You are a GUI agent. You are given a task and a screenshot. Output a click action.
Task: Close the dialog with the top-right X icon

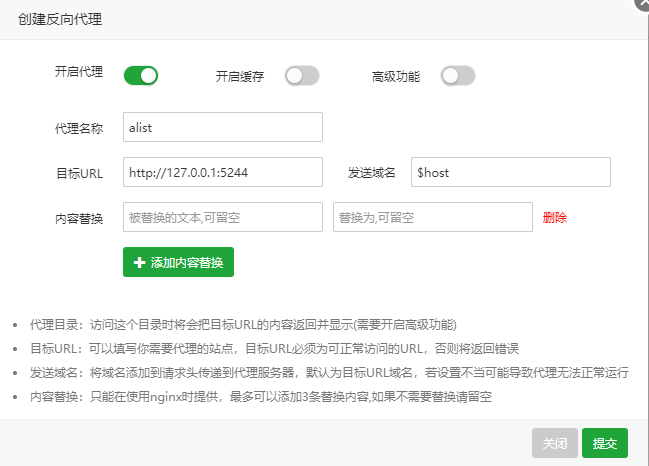coord(640,3)
